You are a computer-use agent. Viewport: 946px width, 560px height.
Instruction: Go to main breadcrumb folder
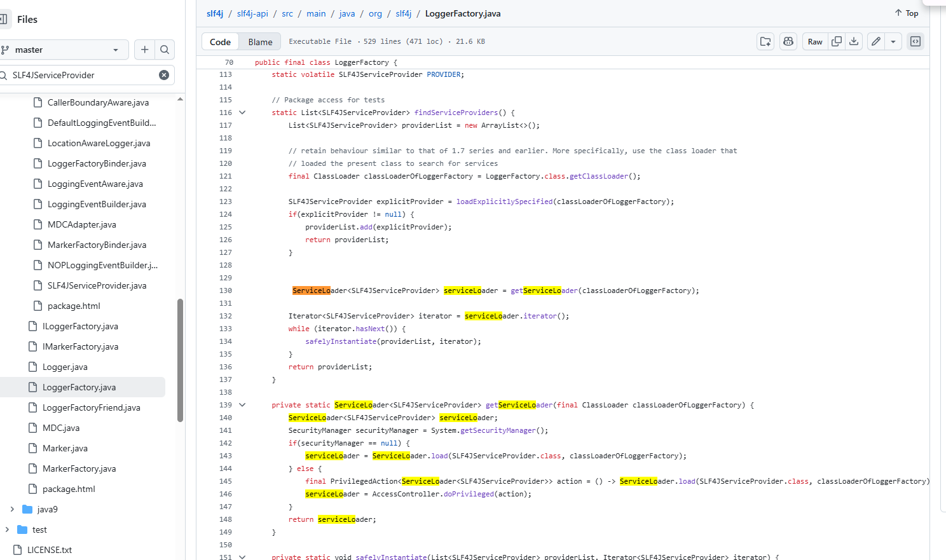316,13
